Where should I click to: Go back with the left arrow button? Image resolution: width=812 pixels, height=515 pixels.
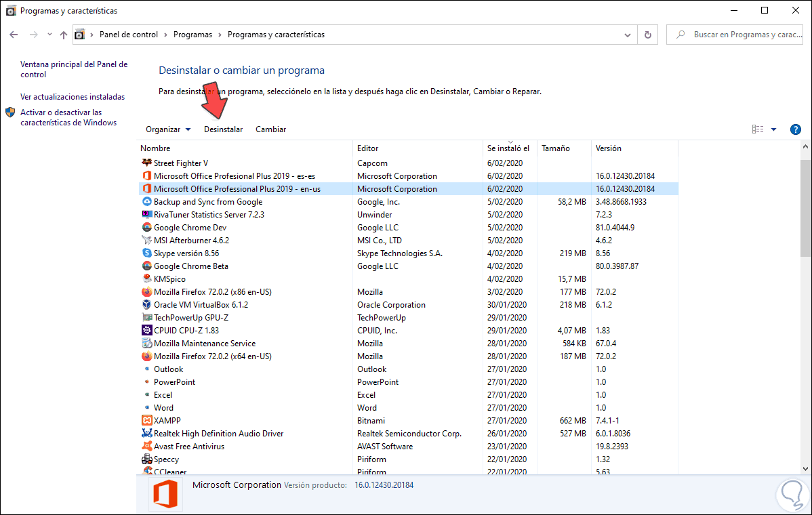point(14,35)
